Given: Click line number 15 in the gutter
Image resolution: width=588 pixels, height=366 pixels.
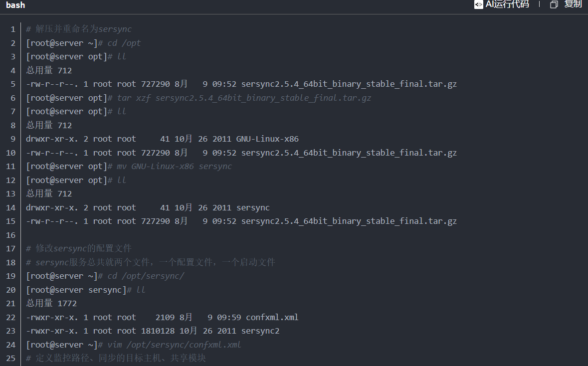Looking at the screenshot, I should point(10,221).
